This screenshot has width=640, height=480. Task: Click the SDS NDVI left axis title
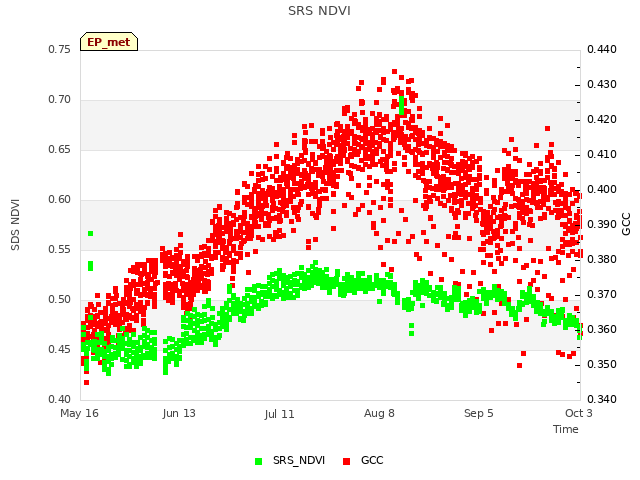tap(15, 225)
